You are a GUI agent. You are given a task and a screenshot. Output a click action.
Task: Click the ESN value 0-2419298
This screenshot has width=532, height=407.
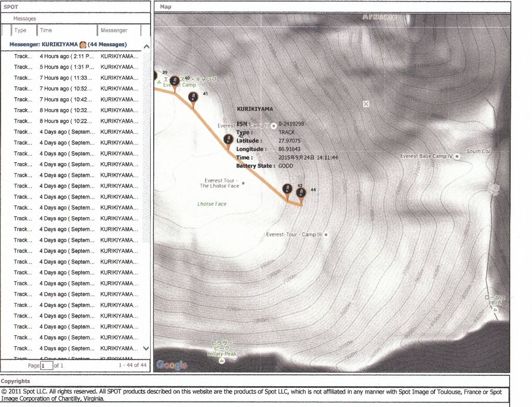[291, 124]
